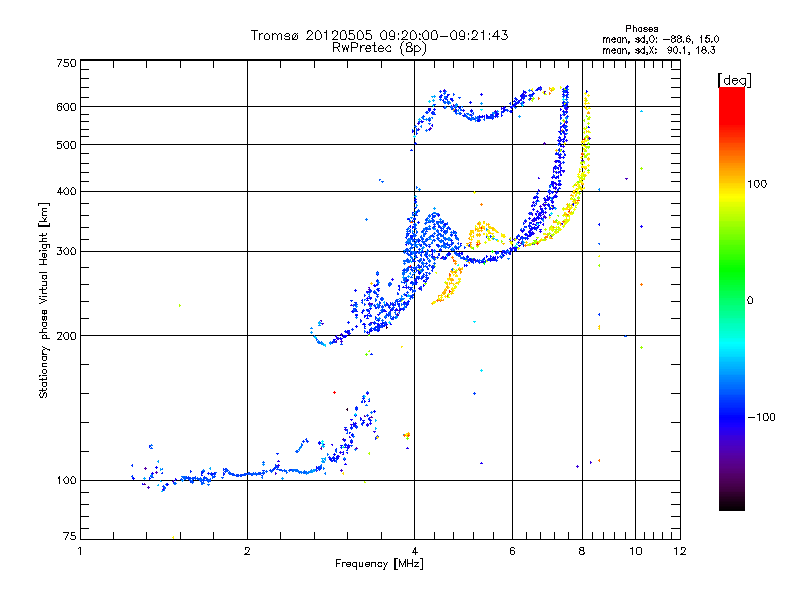Click x-axis tick label '8'

(582, 551)
